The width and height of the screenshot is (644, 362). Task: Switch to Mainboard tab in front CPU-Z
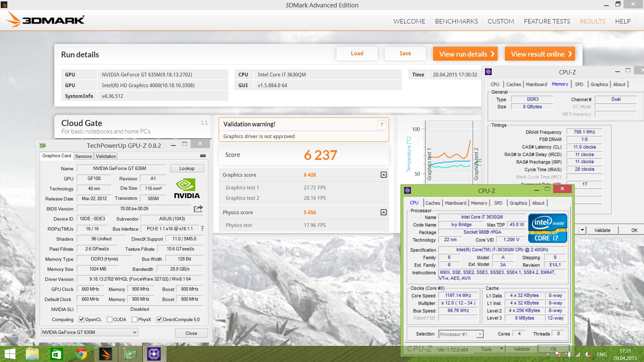coord(455,203)
